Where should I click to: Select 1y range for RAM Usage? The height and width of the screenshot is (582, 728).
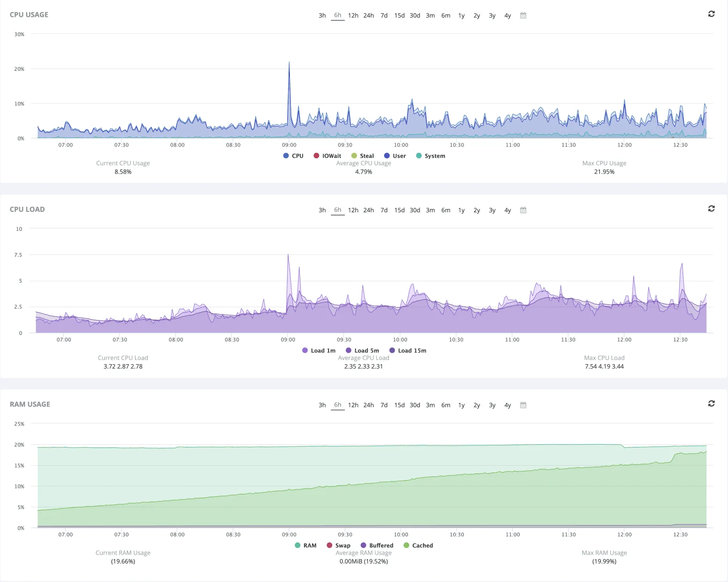pos(461,405)
